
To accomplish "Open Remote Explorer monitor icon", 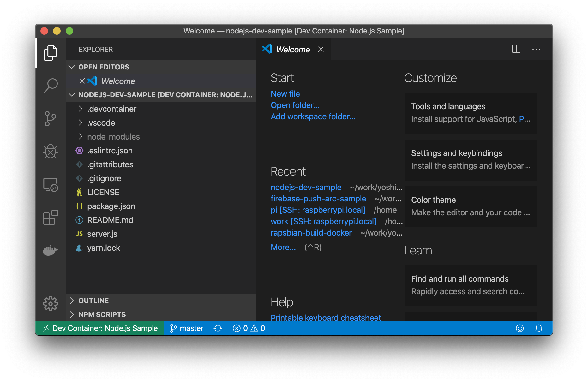I will (51, 185).
